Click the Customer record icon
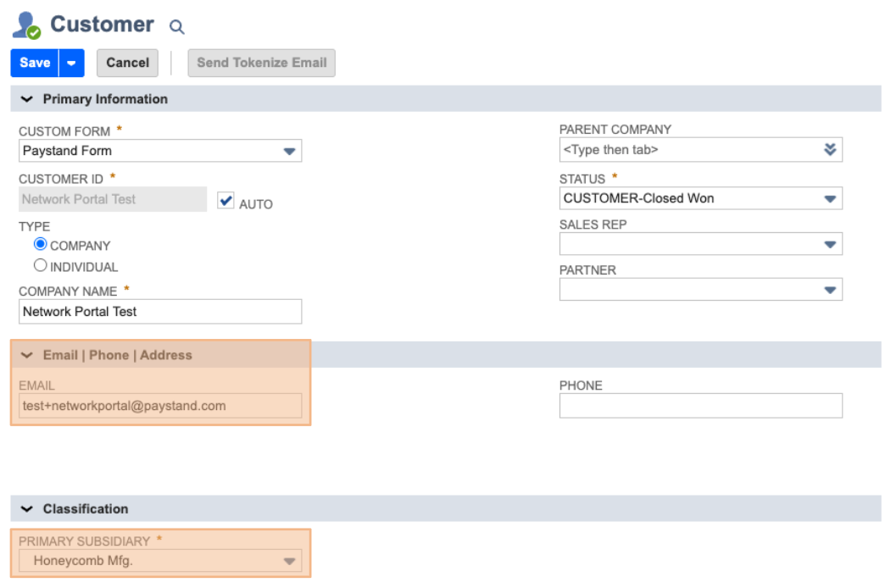This screenshot has width=885, height=588. click(x=26, y=25)
